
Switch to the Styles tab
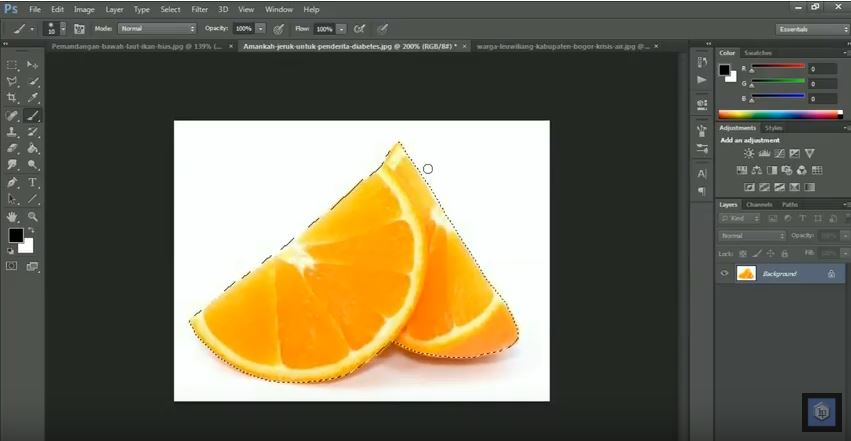pyautogui.click(x=773, y=128)
